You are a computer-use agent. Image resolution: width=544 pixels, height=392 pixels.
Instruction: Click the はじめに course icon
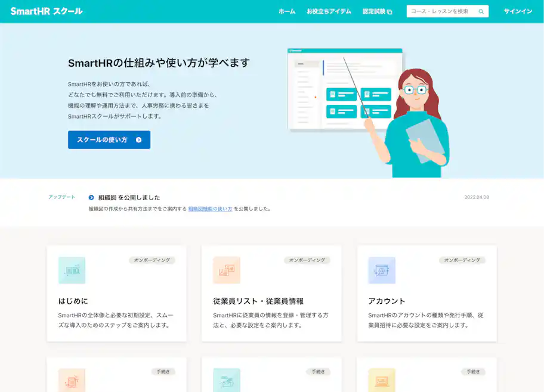pos(72,270)
